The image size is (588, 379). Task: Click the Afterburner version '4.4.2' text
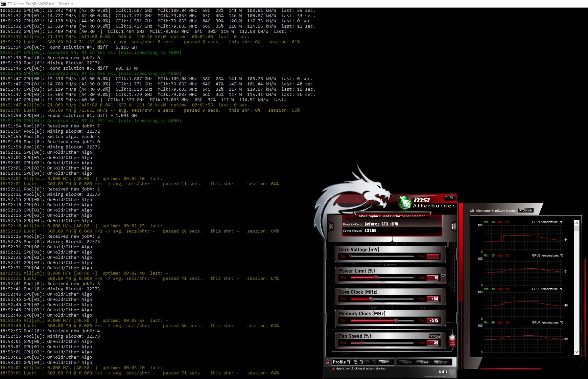tap(443, 372)
